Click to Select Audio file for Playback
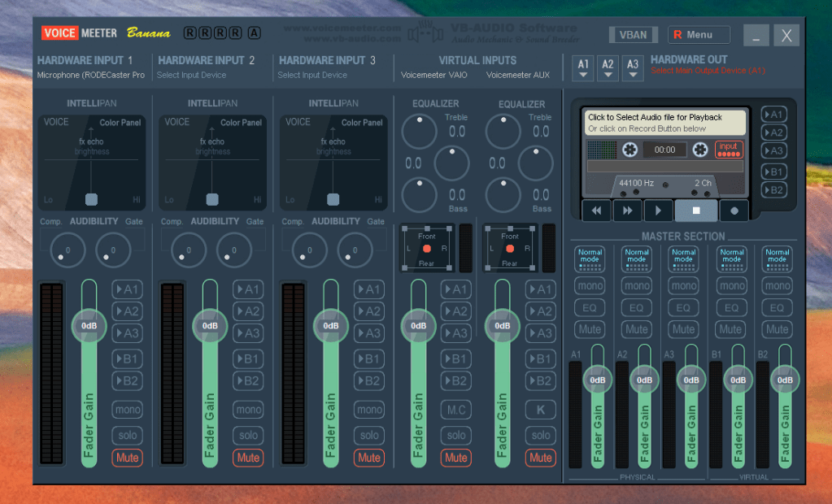 tap(665, 122)
